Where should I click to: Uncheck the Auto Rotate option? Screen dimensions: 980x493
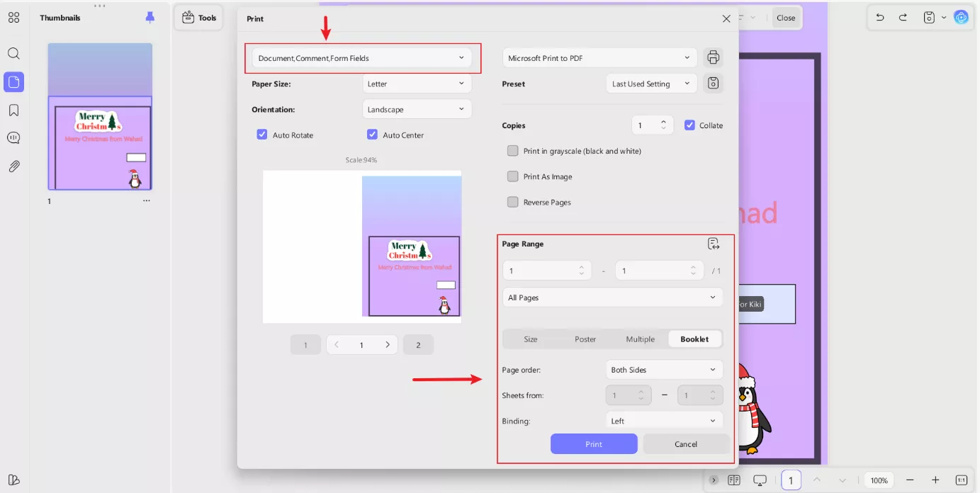(262, 134)
